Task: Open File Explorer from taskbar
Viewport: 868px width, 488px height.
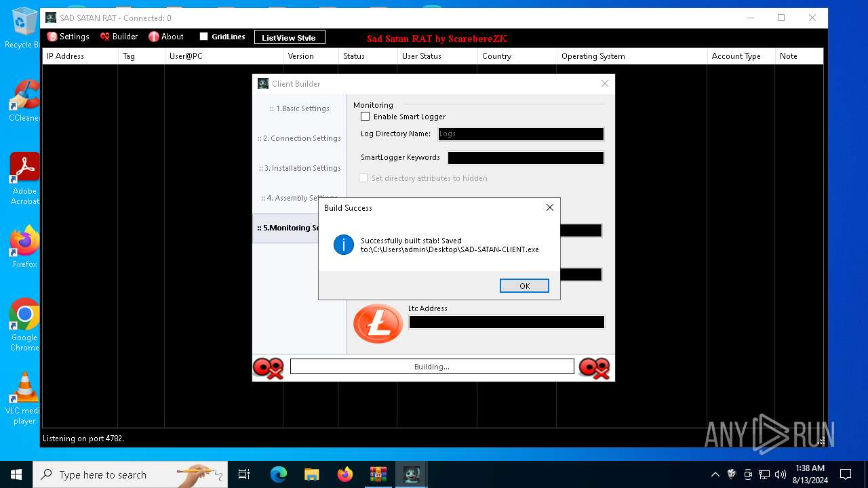Action: (311, 474)
